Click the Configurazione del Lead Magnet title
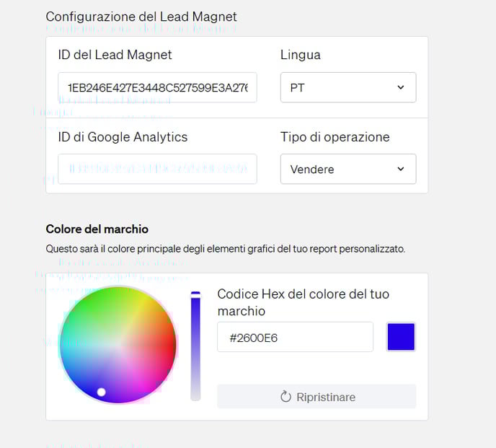The height and width of the screenshot is (448, 496). pos(141,17)
